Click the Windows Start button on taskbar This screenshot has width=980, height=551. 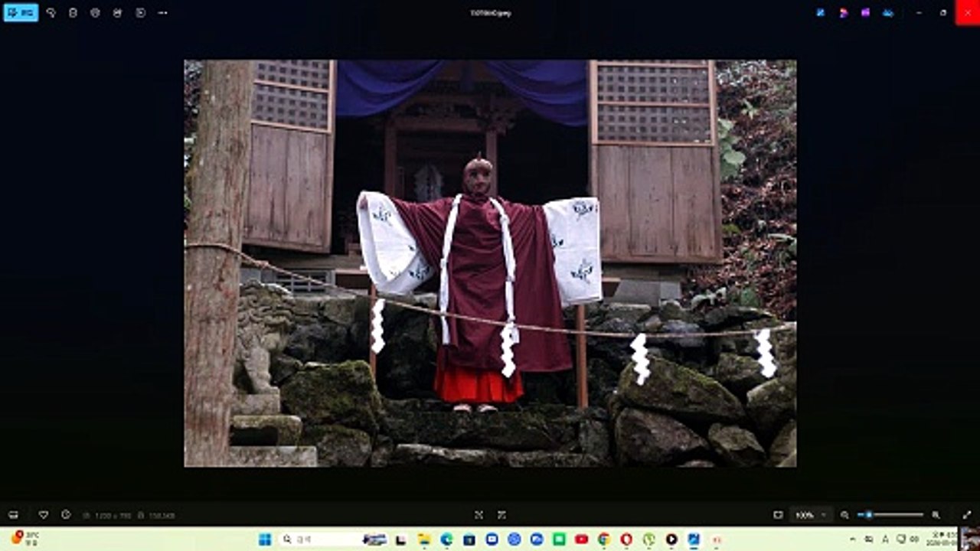(x=265, y=540)
